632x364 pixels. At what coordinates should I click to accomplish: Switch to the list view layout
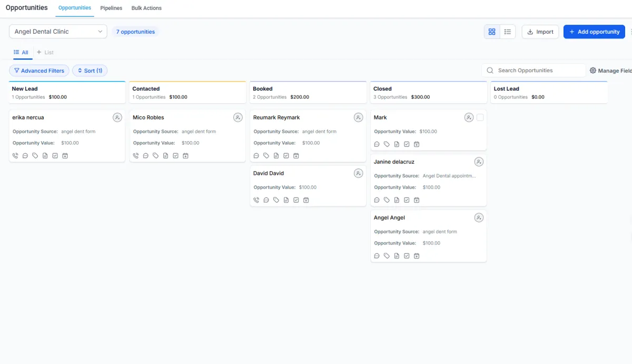pos(508,32)
